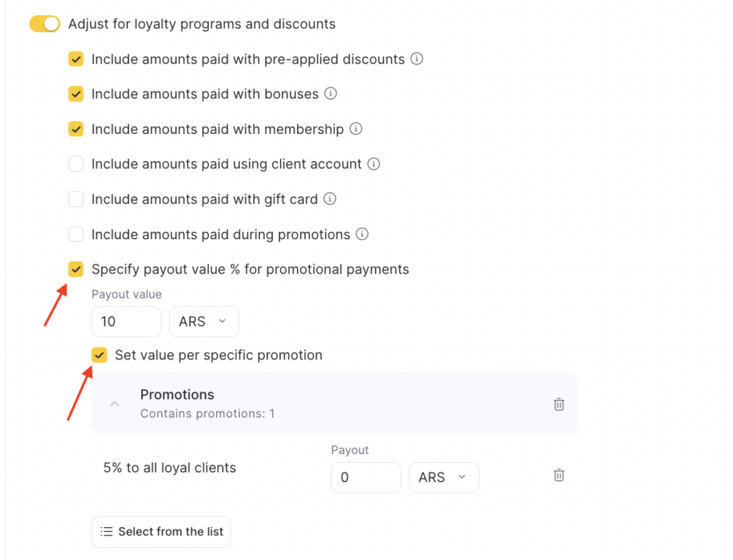Click info icon next to bonuses option
The height and width of the screenshot is (560, 733).
click(x=330, y=94)
